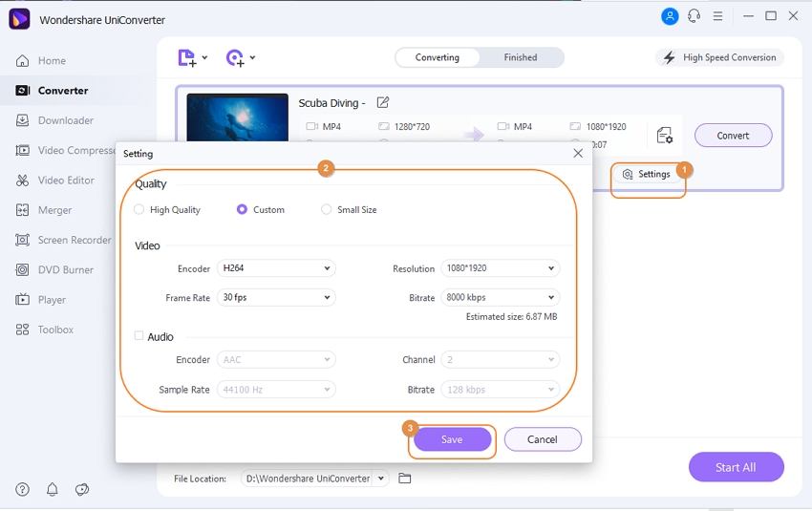Open the audio Bitrate 128 kbps dropdown
Screen dimensions: 812x511
(501, 390)
